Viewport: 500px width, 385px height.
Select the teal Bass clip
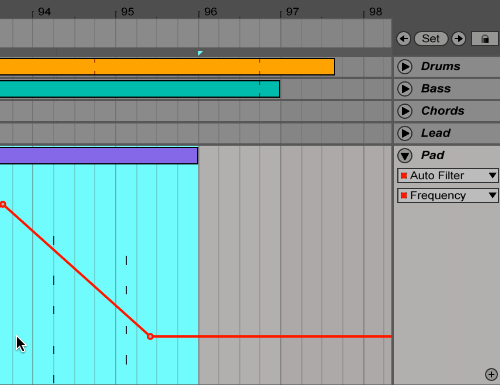click(x=140, y=89)
